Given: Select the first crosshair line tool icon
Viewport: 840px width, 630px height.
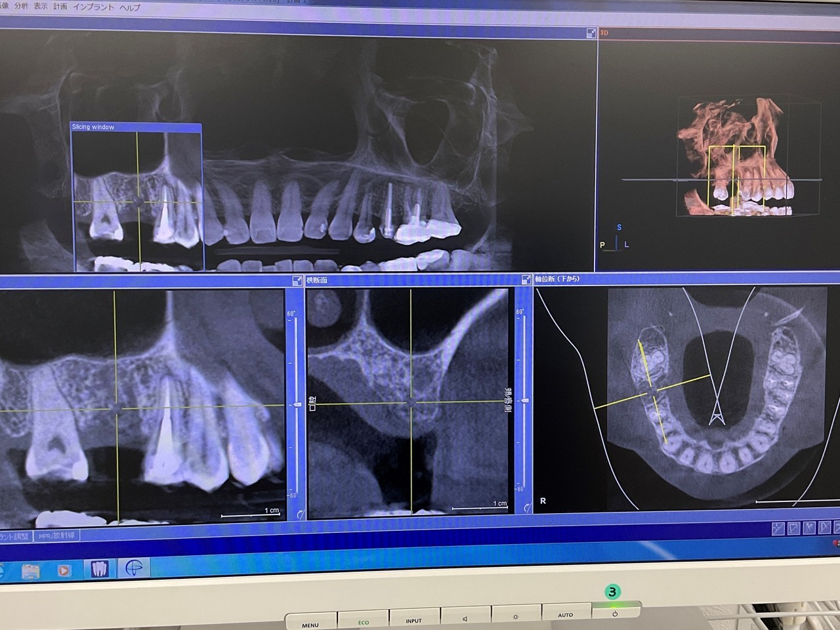Looking at the screenshot, I should pos(778,528).
